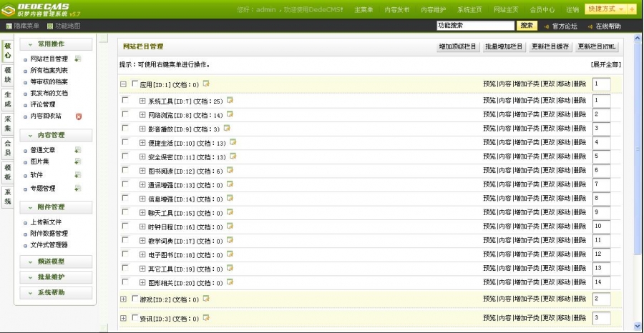Screen dimensions: 644x333
Task: Click the edit icon beside 电子图书[ID:18]
Action: click(x=230, y=254)
